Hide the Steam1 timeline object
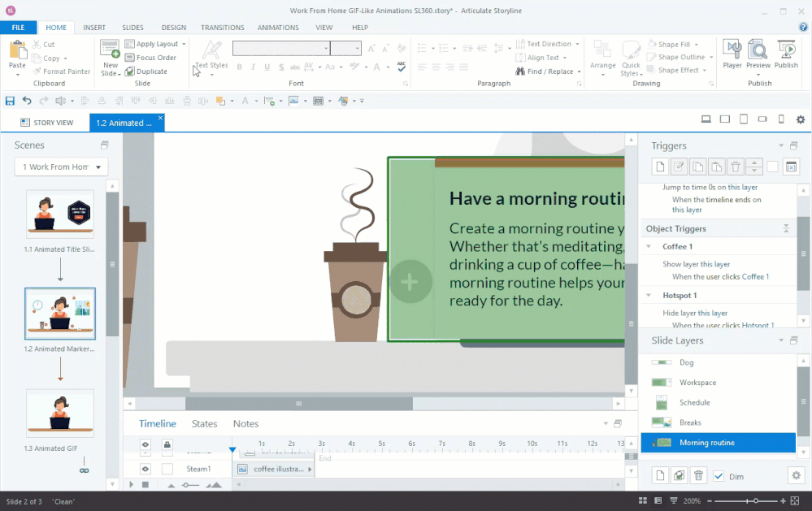 click(x=145, y=469)
